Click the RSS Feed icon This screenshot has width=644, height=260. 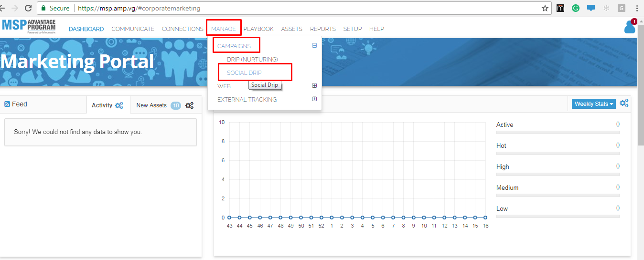tap(7, 104)
